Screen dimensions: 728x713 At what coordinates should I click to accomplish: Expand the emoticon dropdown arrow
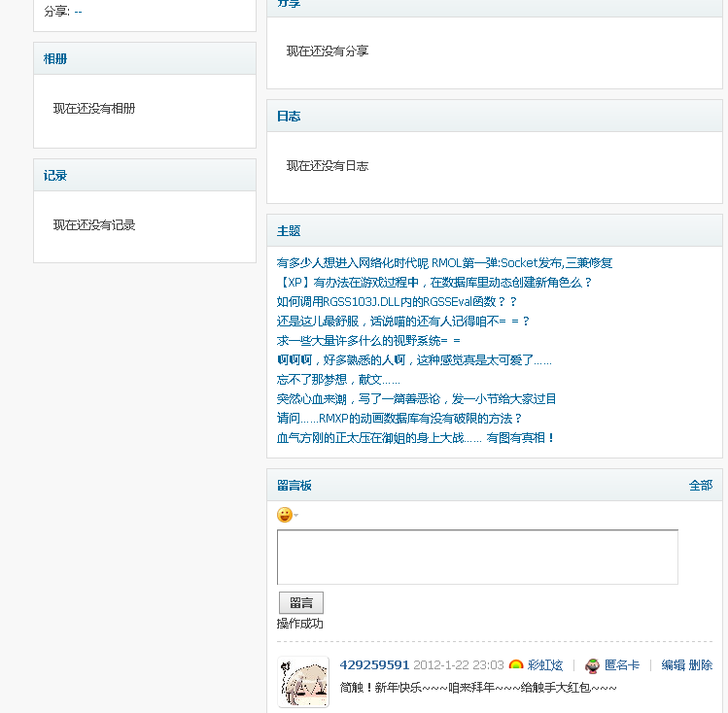coord(295,515)
